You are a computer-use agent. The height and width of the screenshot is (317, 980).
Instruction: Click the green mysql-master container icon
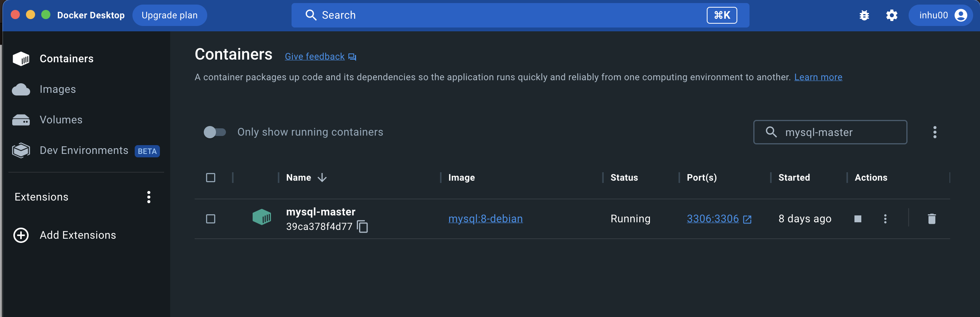(262, 217)
